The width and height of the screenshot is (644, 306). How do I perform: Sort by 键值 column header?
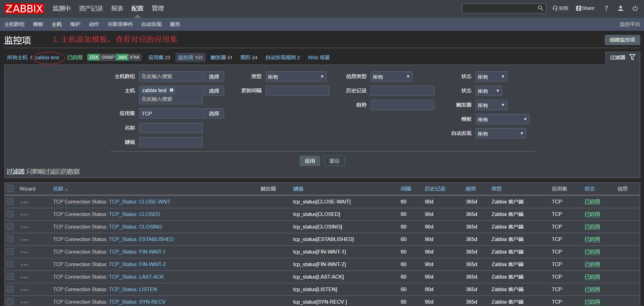tap(298, 189)
